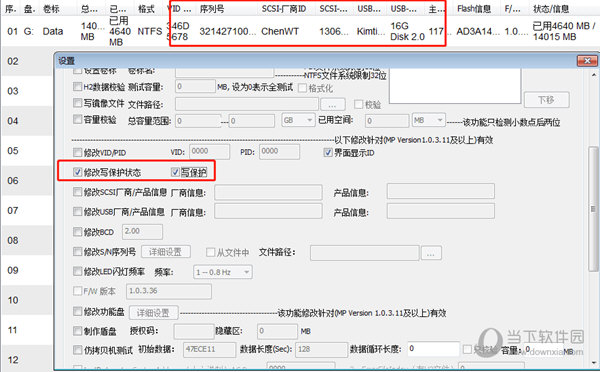Select row number 05 in device list
The height and width of the screenshot is (372, 600).
[x=13, y=150]
